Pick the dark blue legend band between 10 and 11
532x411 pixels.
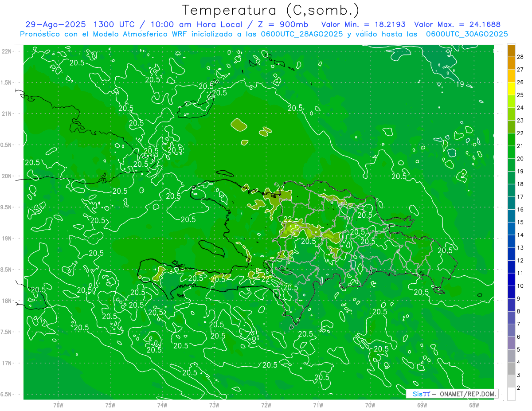511,280
